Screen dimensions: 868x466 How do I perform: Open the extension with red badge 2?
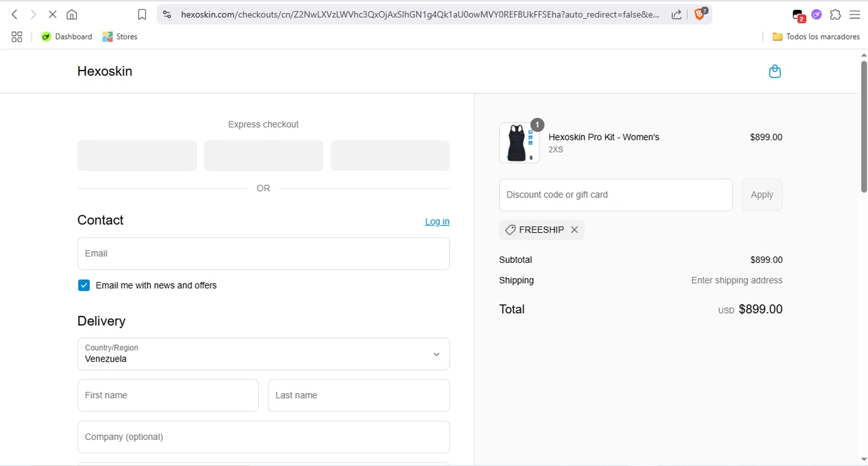pos(798,15)
